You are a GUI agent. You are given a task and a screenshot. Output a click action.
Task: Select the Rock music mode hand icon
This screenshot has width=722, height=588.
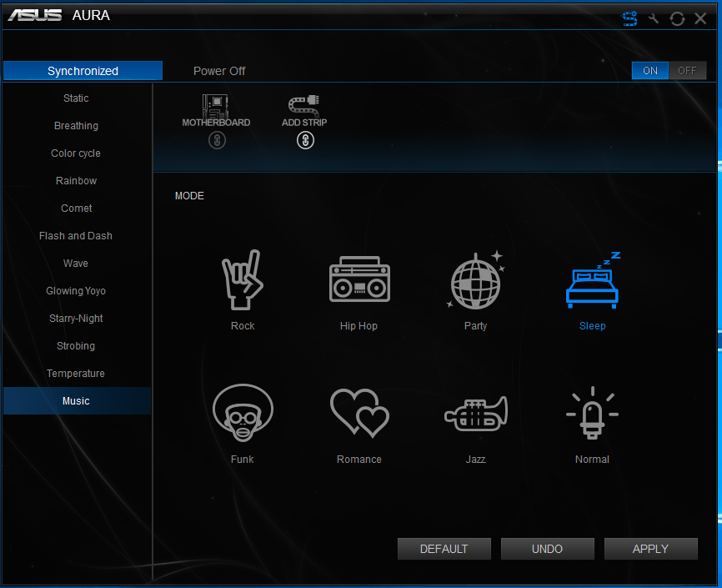click(x=243, y=279)
